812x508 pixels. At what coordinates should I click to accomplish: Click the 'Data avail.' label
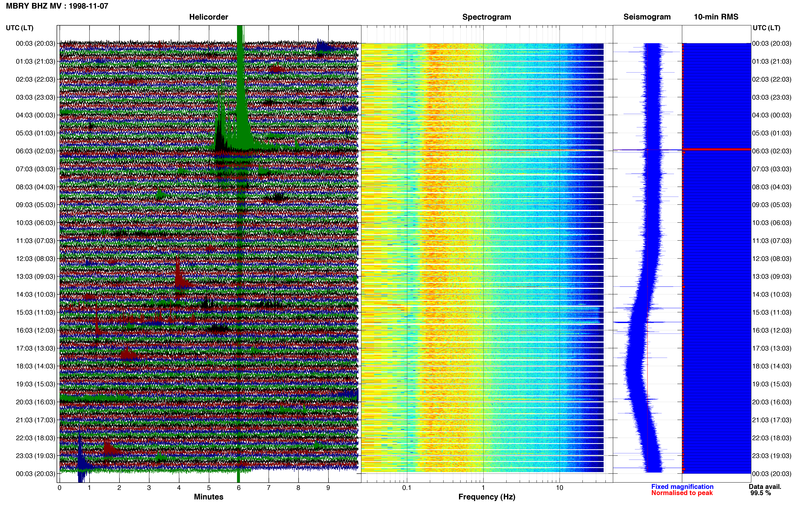tap(765, 487)
